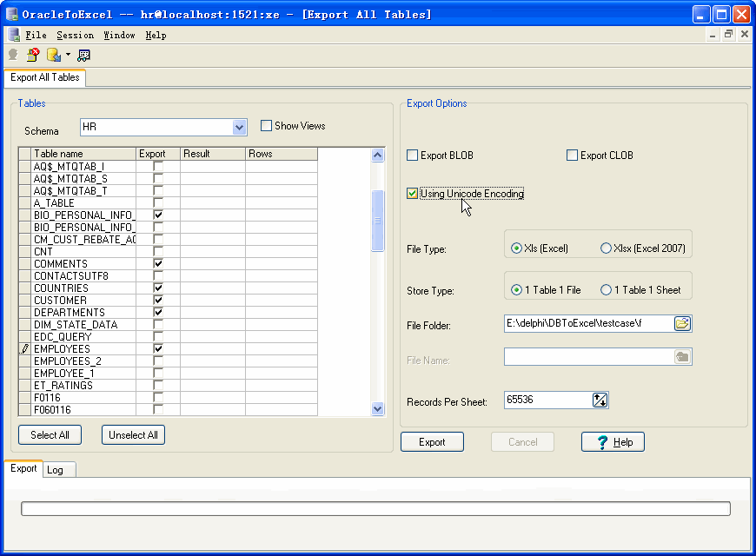Screen dimensions: 756x556
Task: Toggle export checkbox for EMPLOYEES table
Action: coord(158,348)
